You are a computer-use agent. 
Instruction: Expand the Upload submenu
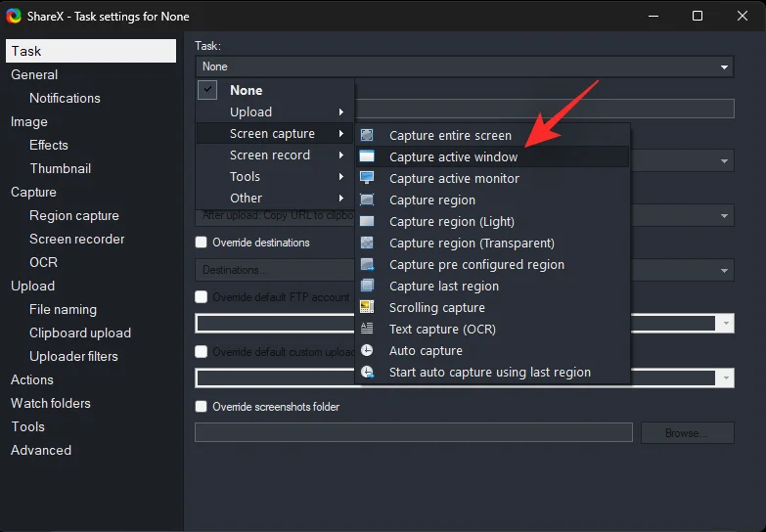[274, 112]
